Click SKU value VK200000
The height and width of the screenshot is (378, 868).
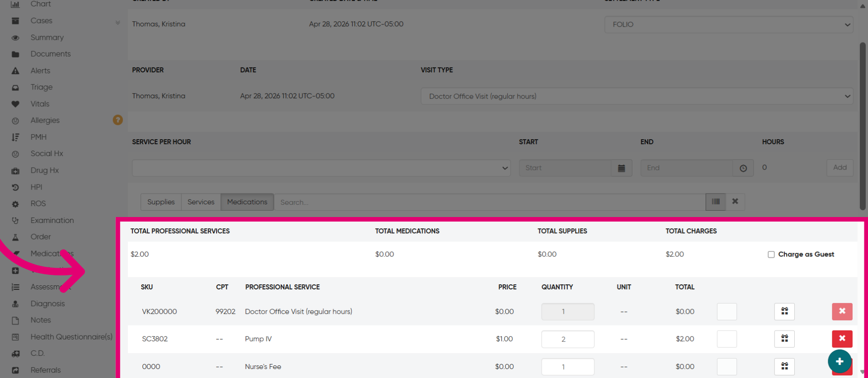point(159,312)
